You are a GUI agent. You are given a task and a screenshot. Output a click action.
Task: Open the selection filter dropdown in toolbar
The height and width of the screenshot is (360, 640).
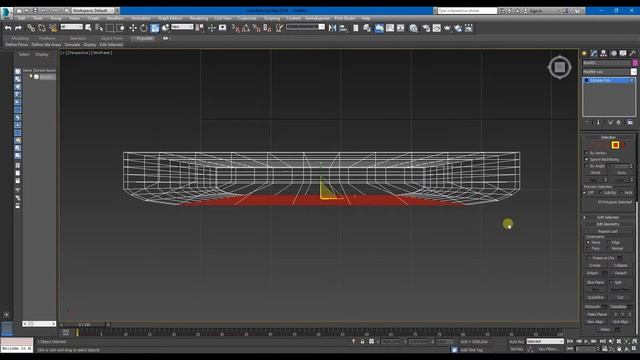point(71,27)
